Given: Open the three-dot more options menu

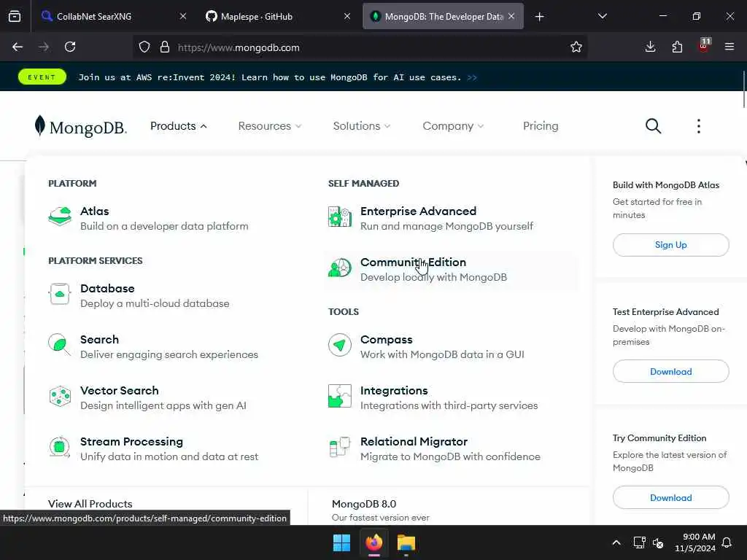Looking at the screenshot, I should (698, 126).
